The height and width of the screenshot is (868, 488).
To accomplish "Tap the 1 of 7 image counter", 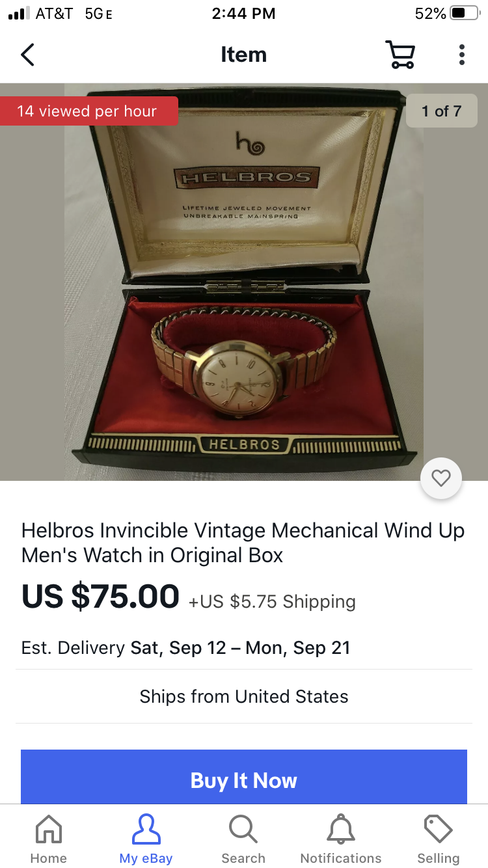I will click(x=442, y=111).
